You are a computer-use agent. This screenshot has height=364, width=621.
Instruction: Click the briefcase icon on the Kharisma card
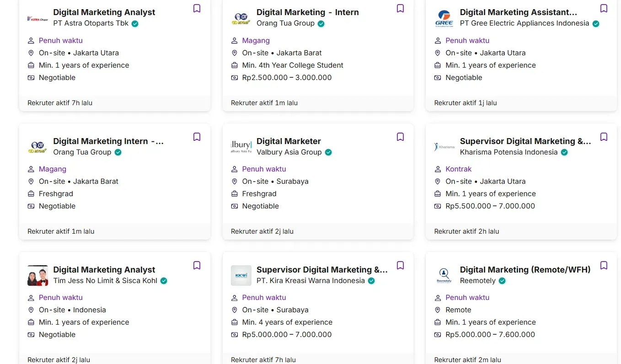[x=437, y=193]
